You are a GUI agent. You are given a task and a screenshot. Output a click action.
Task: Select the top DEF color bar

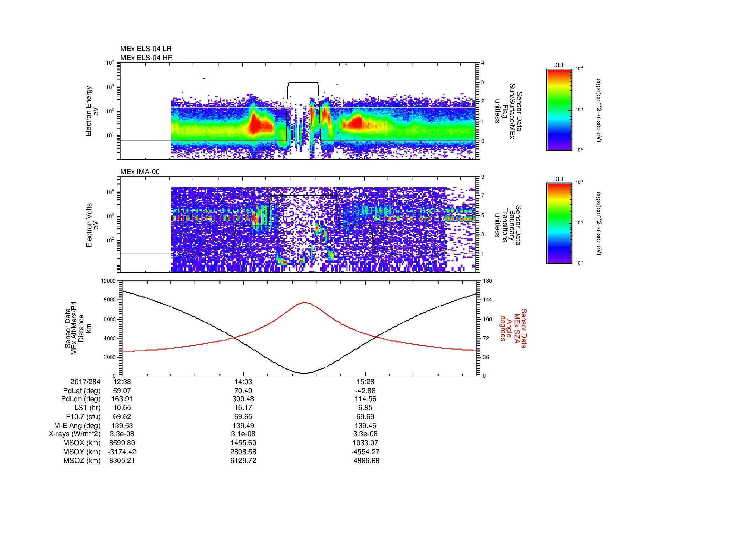point(559,110)
